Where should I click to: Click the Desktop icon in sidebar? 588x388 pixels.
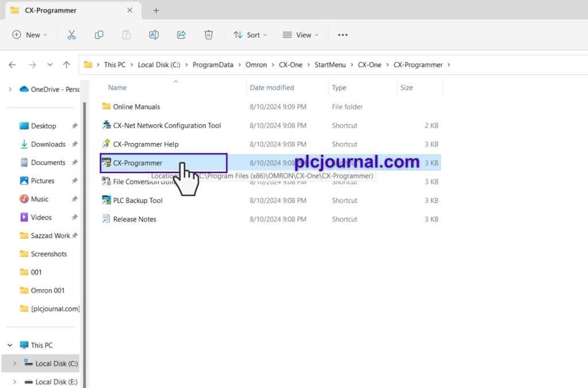pos(24,126)
